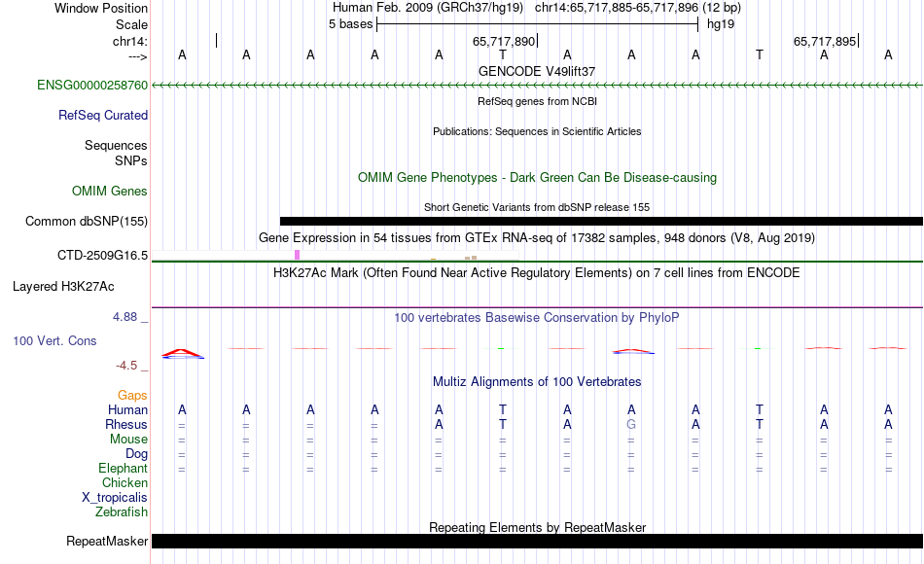The image size is (924, 564).
Task: Click the 65,717,890 ruler position
Action: point(504,41)
